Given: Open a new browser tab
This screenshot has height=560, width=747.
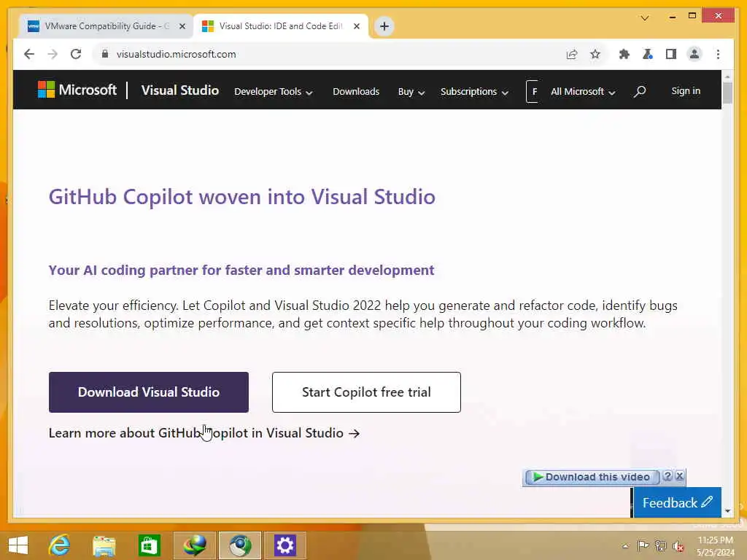Looking at the screenshot, I should [384, 26].
